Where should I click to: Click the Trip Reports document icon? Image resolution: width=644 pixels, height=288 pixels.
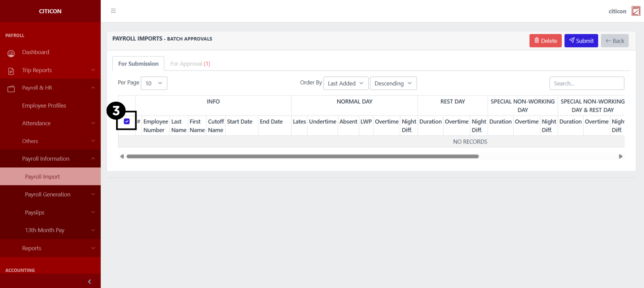click(11, 71)
